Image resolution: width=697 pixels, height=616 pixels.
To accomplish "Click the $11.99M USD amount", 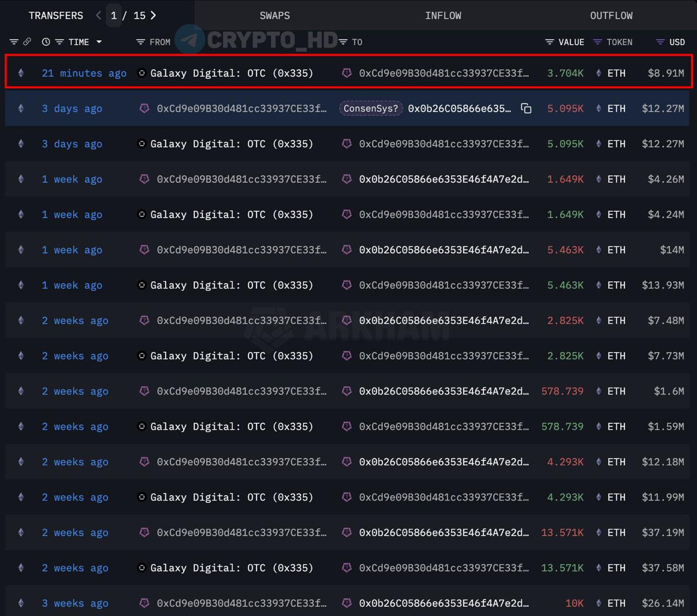I will (663, 497).
